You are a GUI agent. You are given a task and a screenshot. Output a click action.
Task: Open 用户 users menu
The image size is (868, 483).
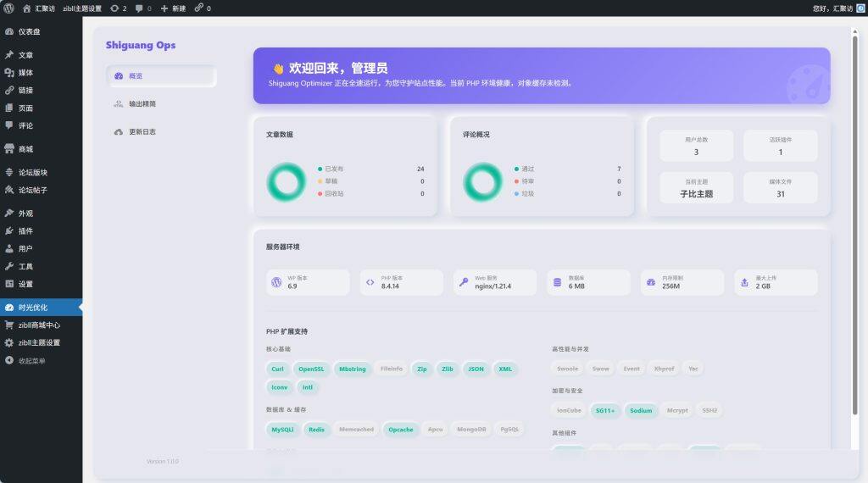pos(41,248)
